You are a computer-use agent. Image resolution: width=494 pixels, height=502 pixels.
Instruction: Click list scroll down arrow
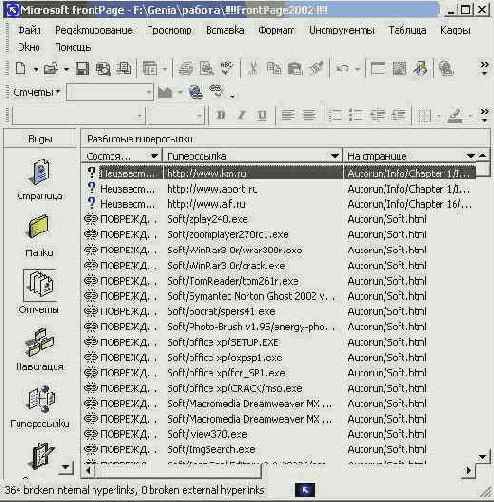[483, 457]
